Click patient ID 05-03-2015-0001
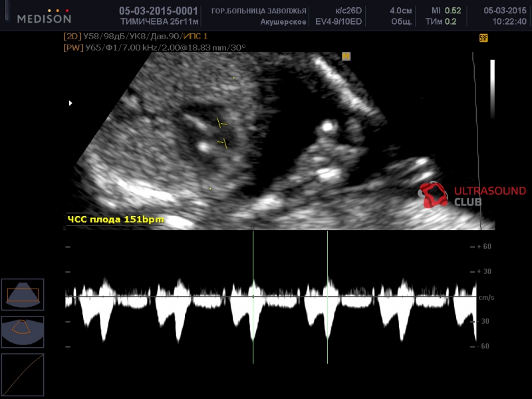Screen dimensions: 532x399 (x=158, y=11)
